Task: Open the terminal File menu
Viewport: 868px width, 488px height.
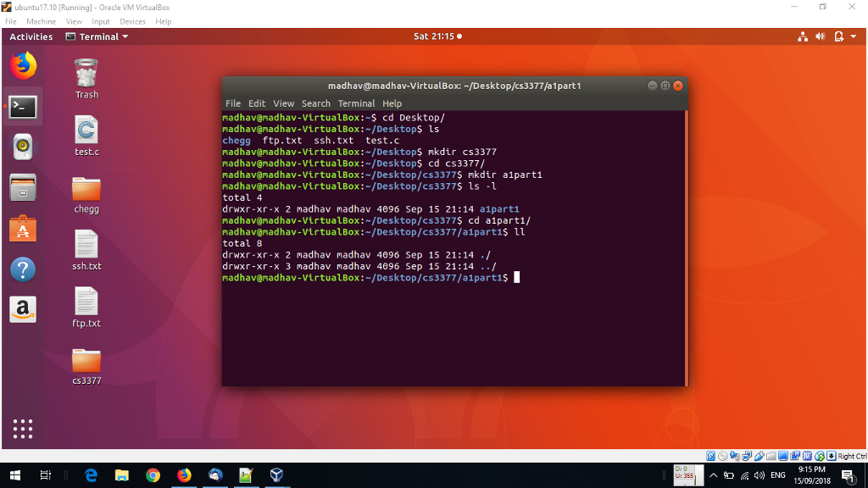Action: (x=233, y=103)
